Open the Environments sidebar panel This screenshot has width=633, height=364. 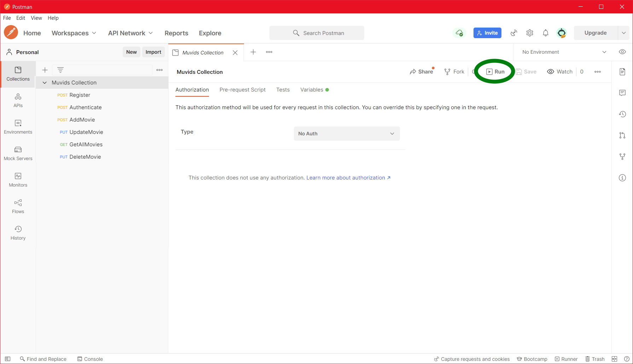coord(18,127)
